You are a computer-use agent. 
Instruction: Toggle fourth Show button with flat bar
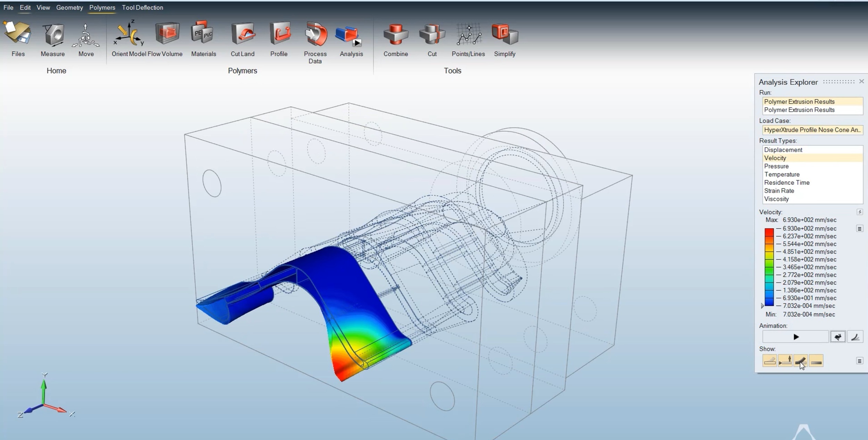coord(816,361)
